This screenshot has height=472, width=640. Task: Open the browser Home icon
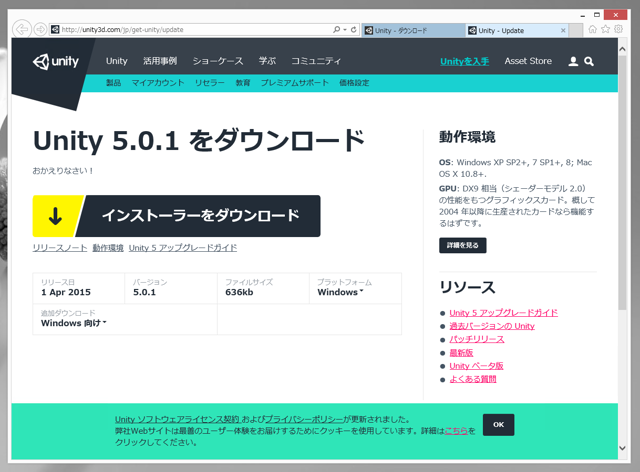[x=593, y=29]
